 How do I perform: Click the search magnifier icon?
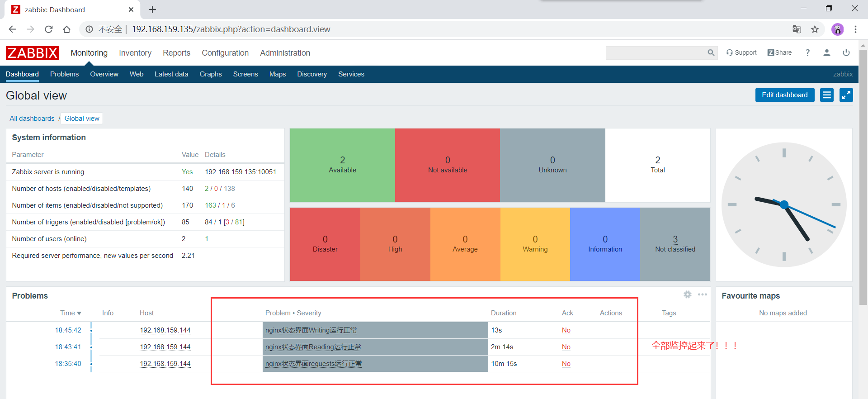tap(711, 53)
